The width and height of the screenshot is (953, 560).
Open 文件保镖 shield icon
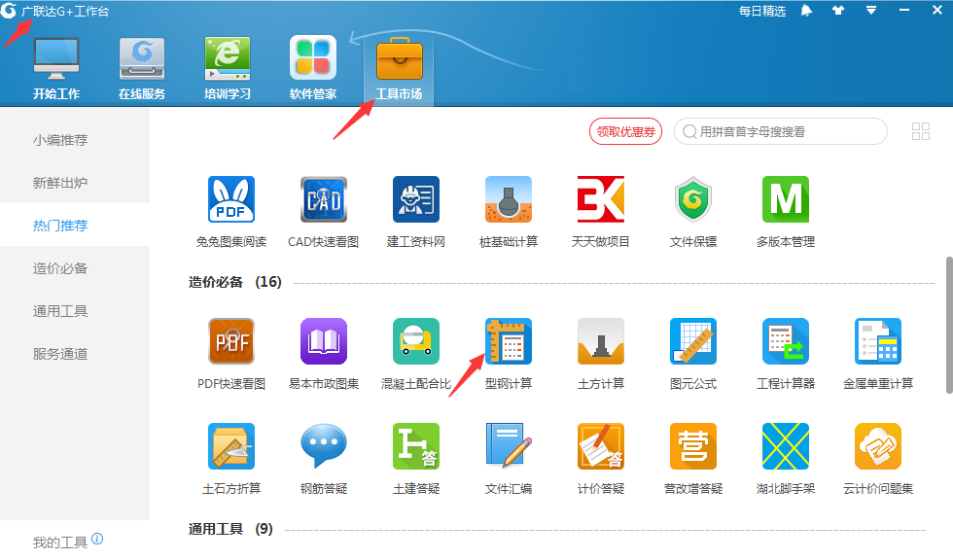pos(692,200)
